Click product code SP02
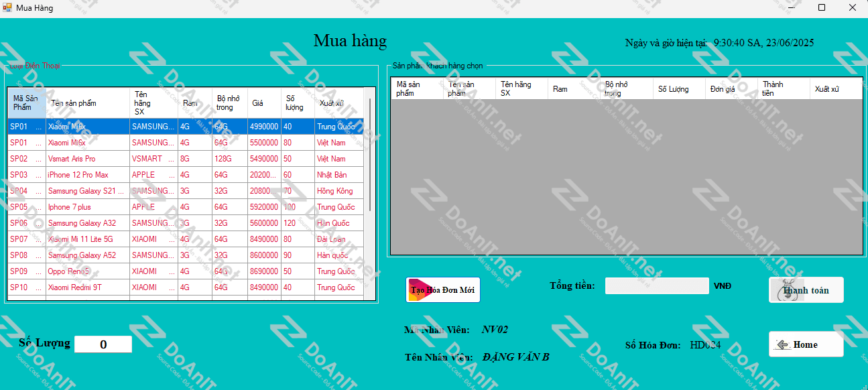Screen dimensions: 868x390 coord(27,159)
